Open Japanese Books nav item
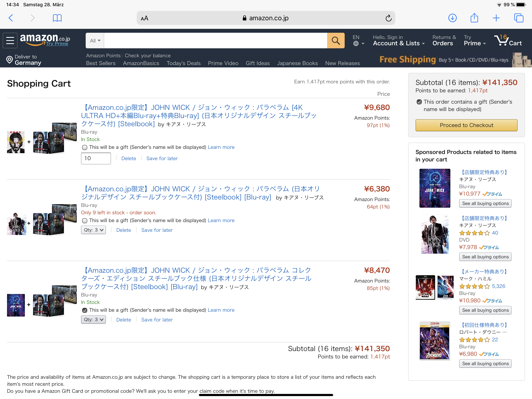This screenshot has width=532, height=399. [x=297, y=63]
